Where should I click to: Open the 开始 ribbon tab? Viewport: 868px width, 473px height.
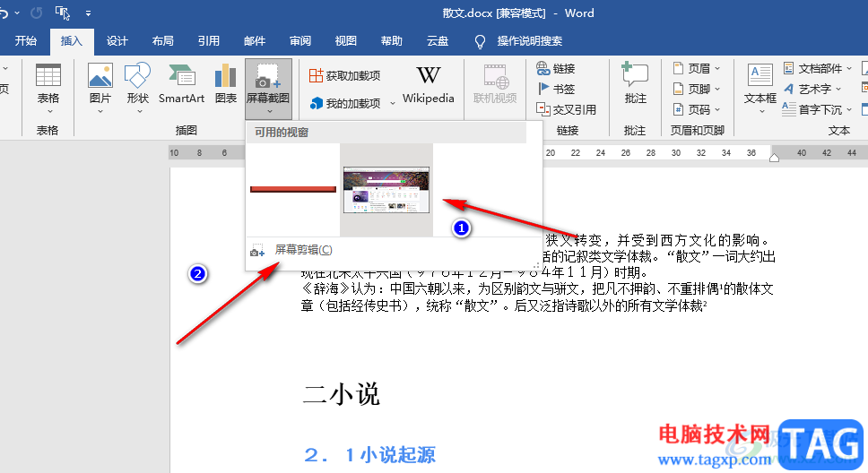click(25, 41)
